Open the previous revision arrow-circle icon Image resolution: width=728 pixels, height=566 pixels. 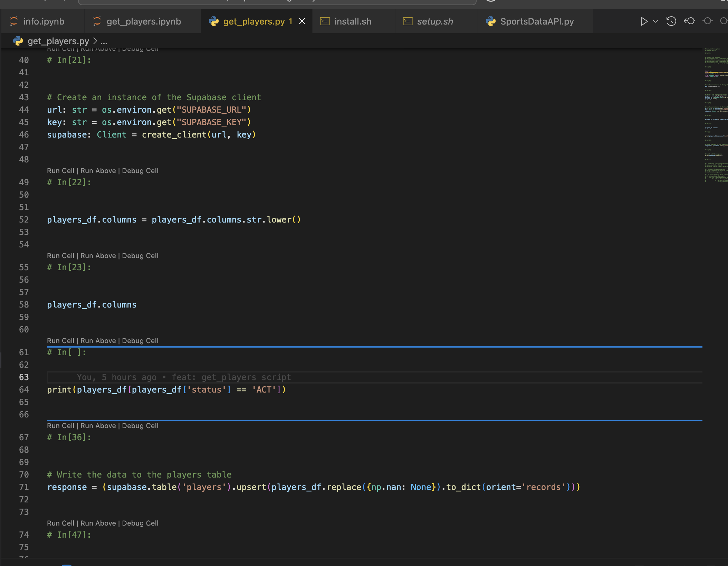[x=689, y=21]
